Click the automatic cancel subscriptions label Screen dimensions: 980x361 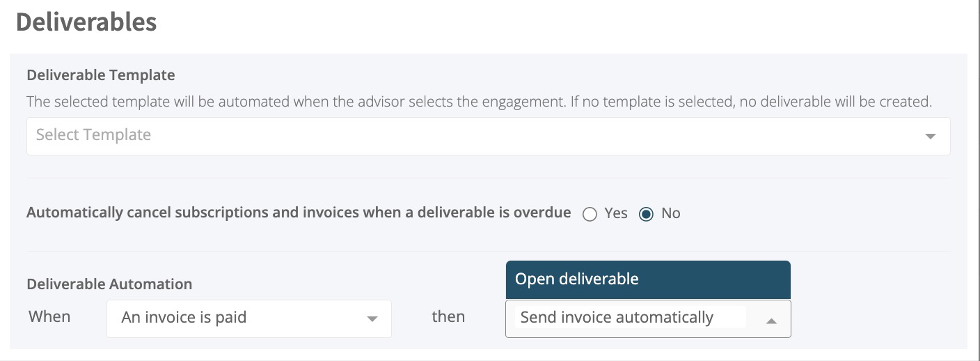(x=299, y=213)
